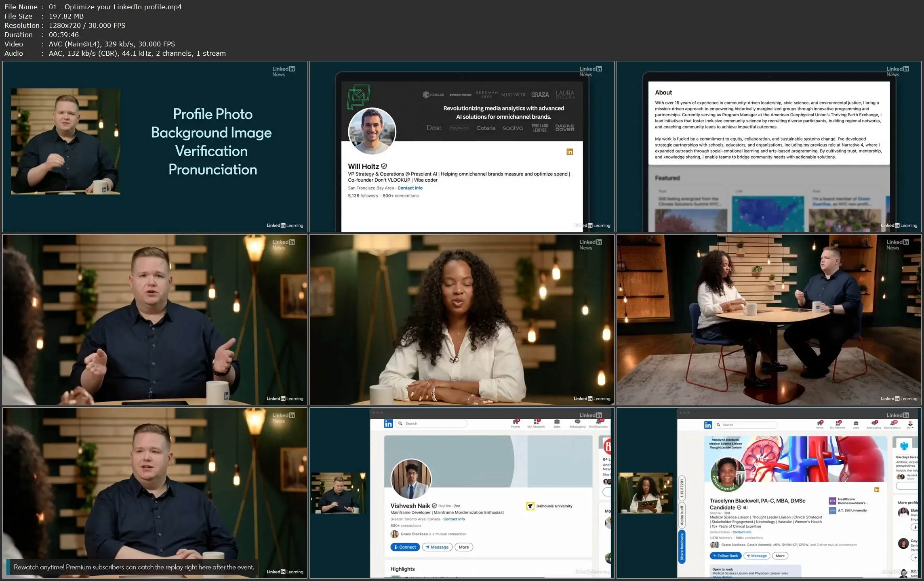Play Tracelynn Blackwell's name pronunciation speaker icon

coord(746,508)
